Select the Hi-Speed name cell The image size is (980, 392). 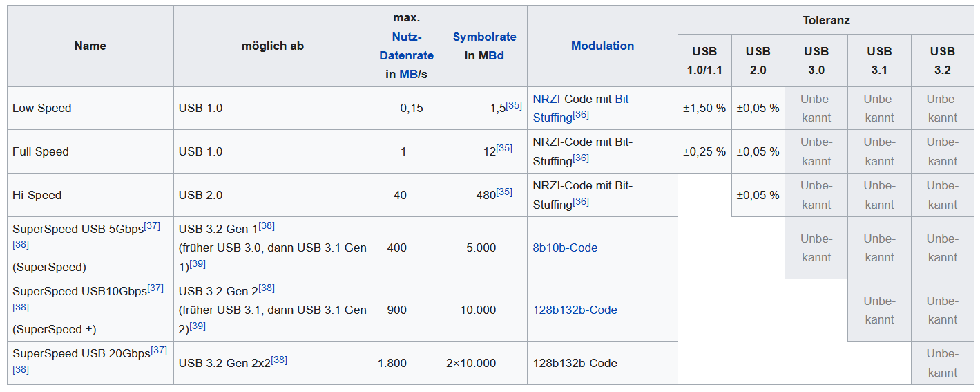[90, 195]
